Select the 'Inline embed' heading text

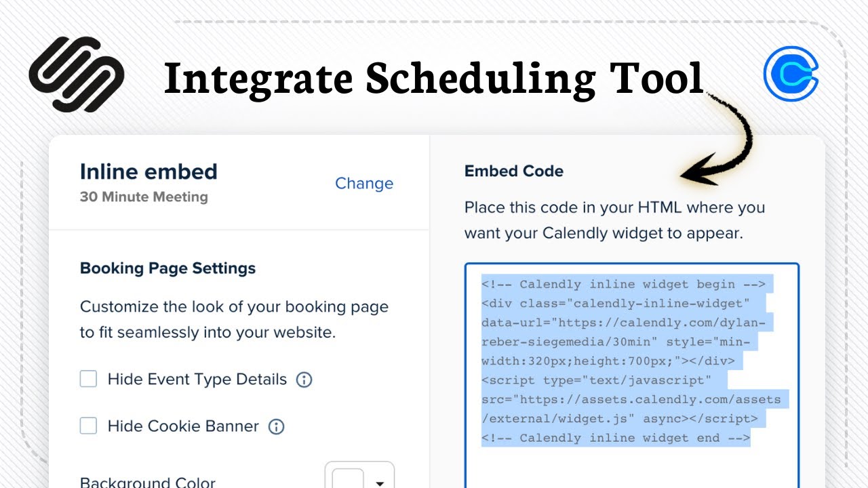pyautogui.click(x=149, y=171)
